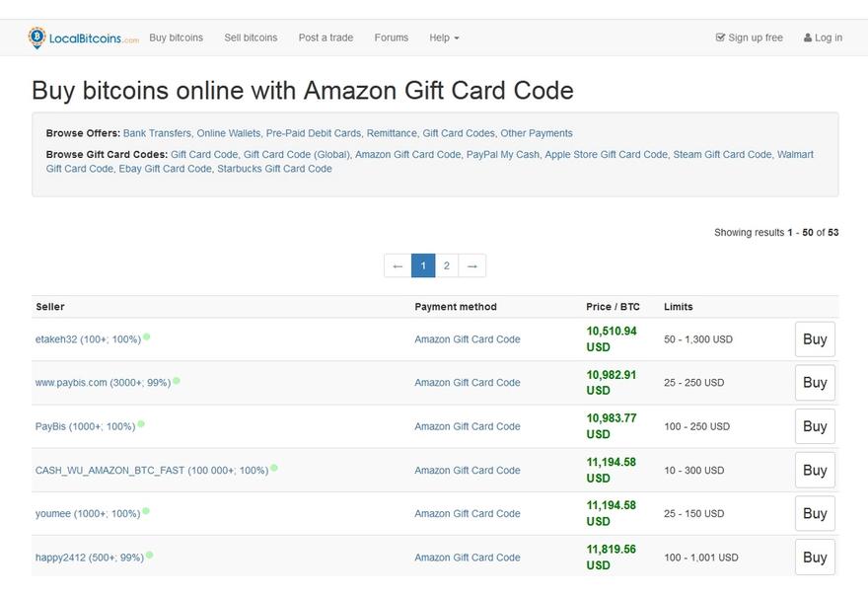Click online status dot beside etakeh32

pos(147,336)
